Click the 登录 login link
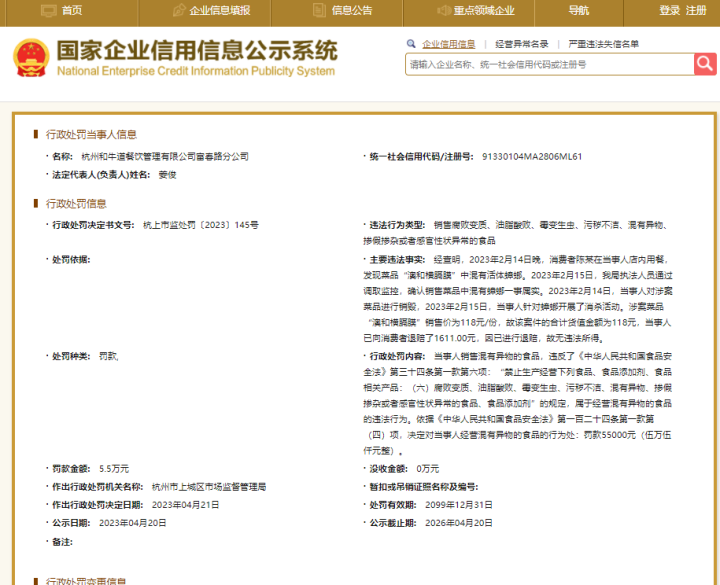The width and height of the screenshot is (720, 585). 669,10
